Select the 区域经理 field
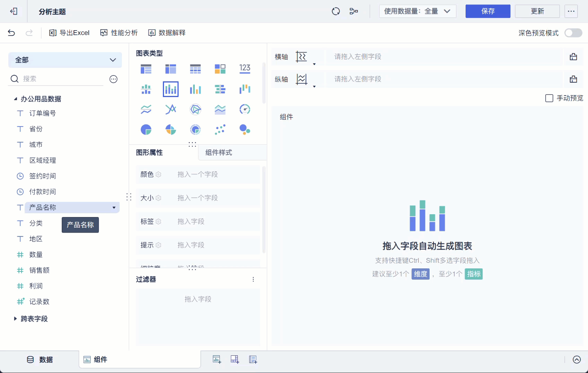Image resolution: width=588 pixels, height=373 pixels. tap(42, 161)
